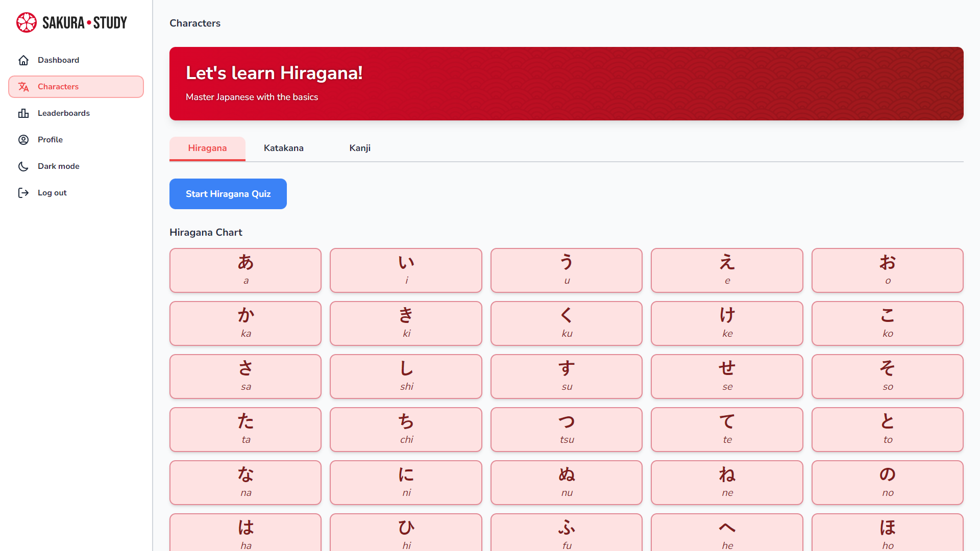
Task: Switch to the Hiragana tab
Action: 207,148
